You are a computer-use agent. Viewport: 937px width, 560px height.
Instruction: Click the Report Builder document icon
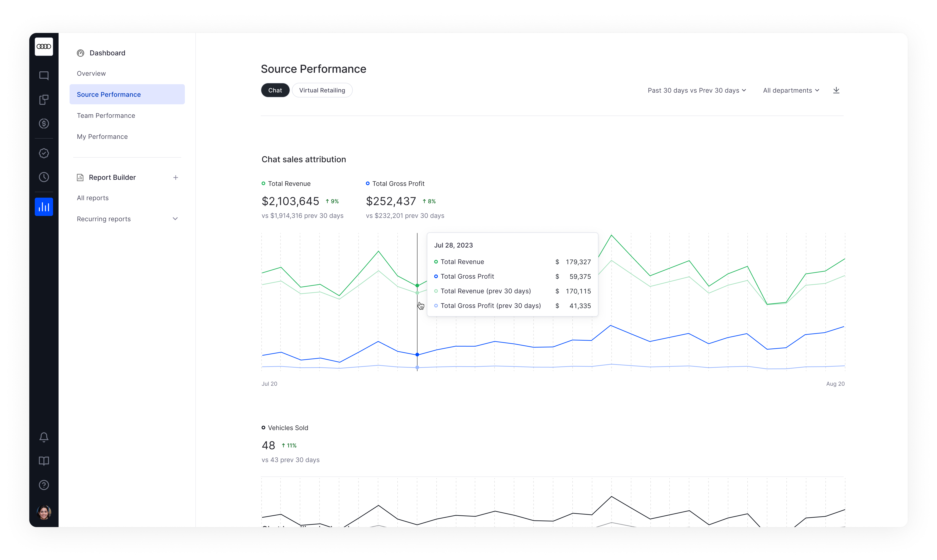(80, 177)
